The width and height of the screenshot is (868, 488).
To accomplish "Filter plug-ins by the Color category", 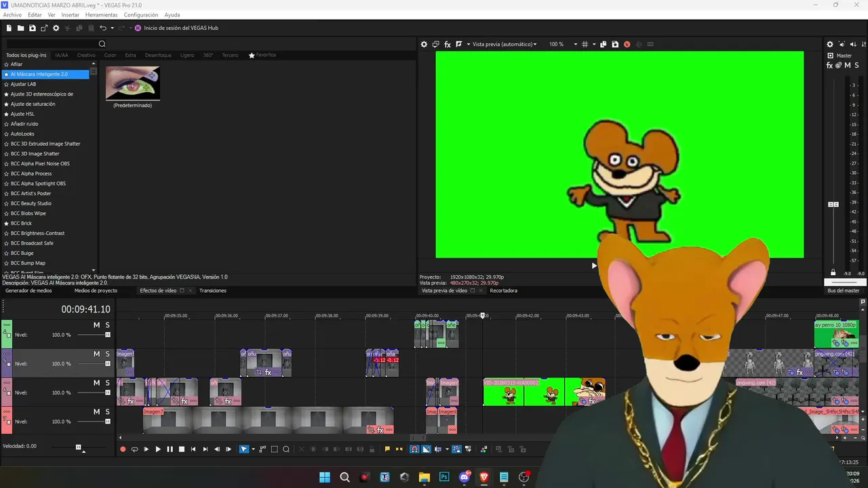I will click(x=110, y=56).
